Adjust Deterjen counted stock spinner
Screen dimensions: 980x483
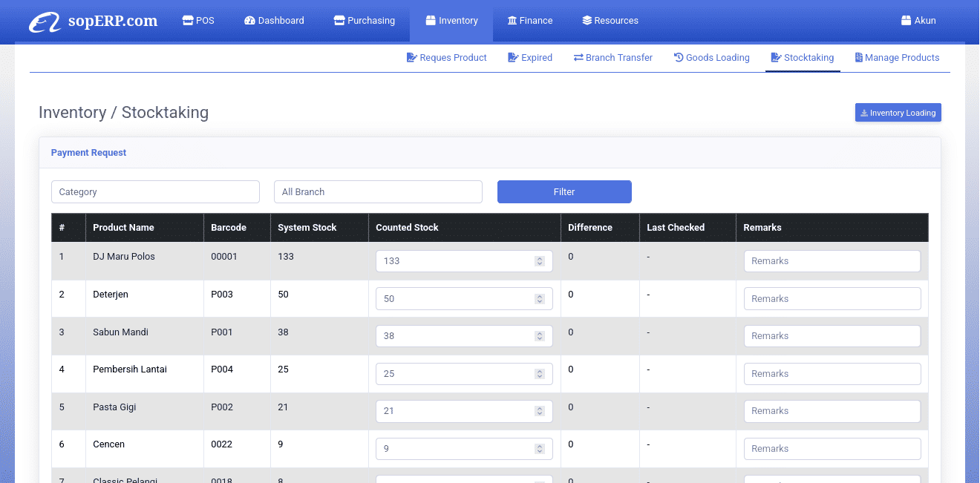pyautogui.click(x=540, y=299)
